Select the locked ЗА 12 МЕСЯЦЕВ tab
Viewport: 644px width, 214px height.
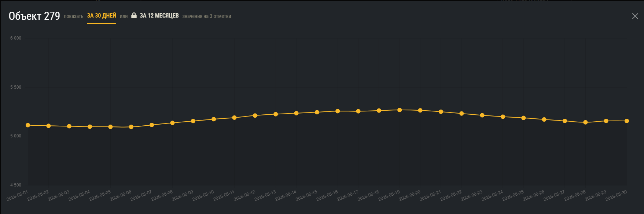tap(159, 16)
